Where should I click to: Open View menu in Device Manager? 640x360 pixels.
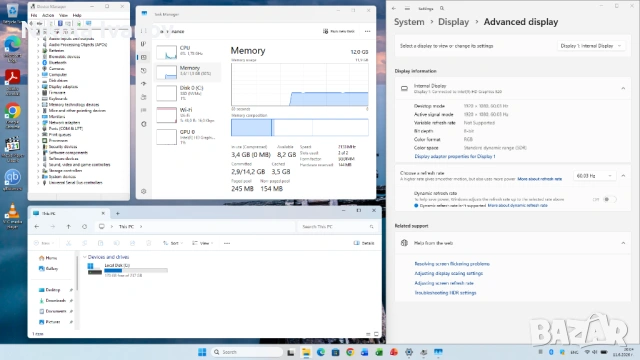pyautogui.click(x=63, y=15)
